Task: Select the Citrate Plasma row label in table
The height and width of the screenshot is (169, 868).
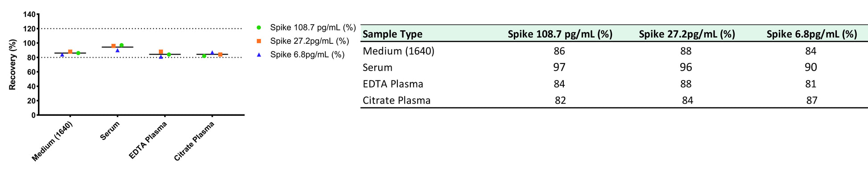Action: click(397, 100)
